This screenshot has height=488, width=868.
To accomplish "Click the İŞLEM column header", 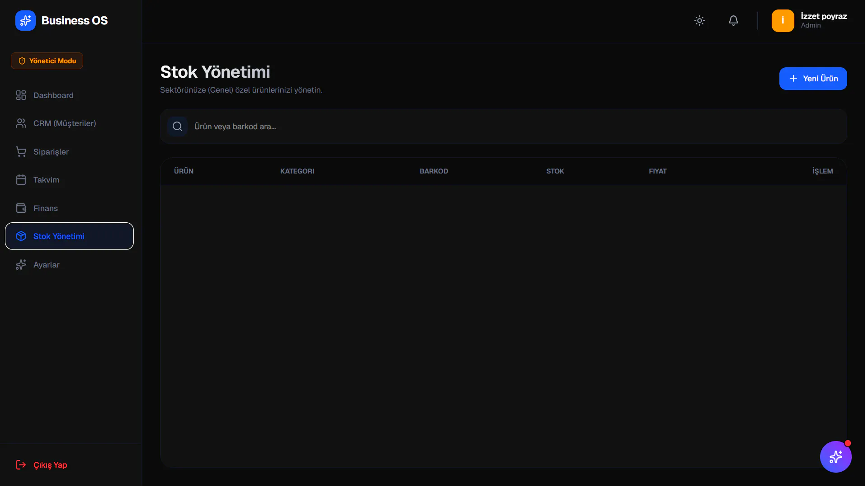I will tap(822, 171).
